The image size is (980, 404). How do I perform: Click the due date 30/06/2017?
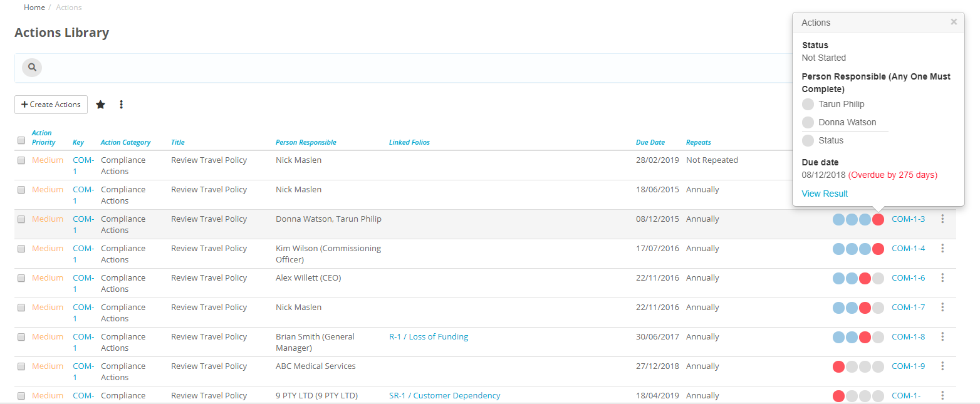tap(657, 336)
